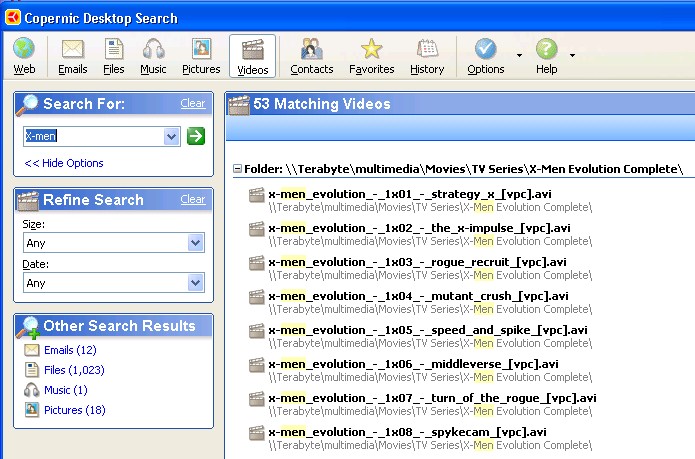Image resolution: width=695 pixels, height=459 pixels.
Task: Select 1x02 the_x-impulse video result
Action: coord(419,228)
